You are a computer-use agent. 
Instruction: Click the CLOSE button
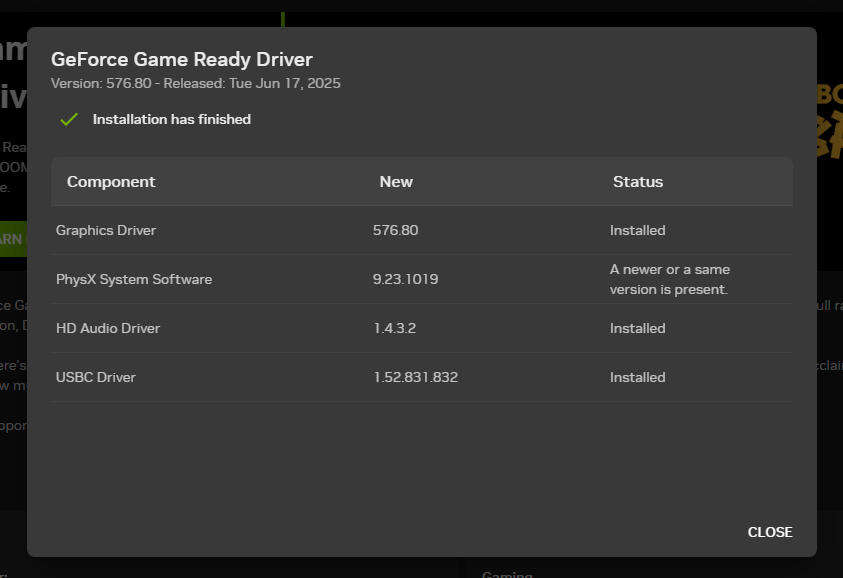point(769,532)
